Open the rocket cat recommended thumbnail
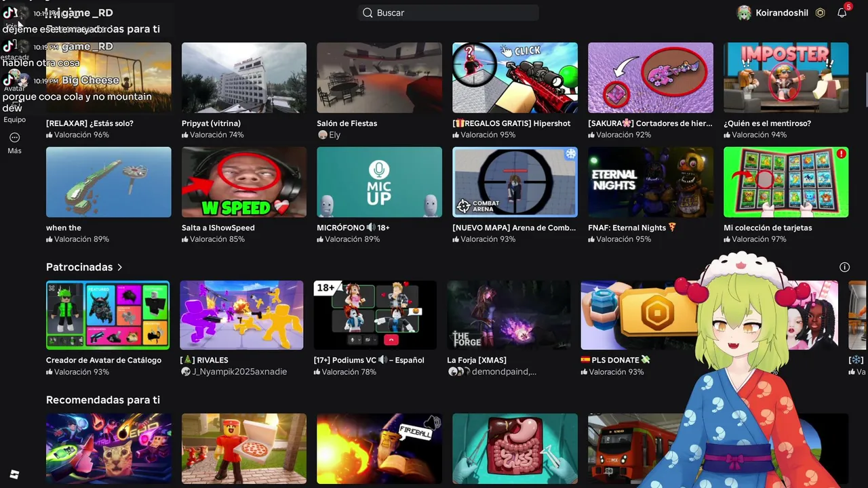This screenshot has width=868, height=488. pos(108,449)
